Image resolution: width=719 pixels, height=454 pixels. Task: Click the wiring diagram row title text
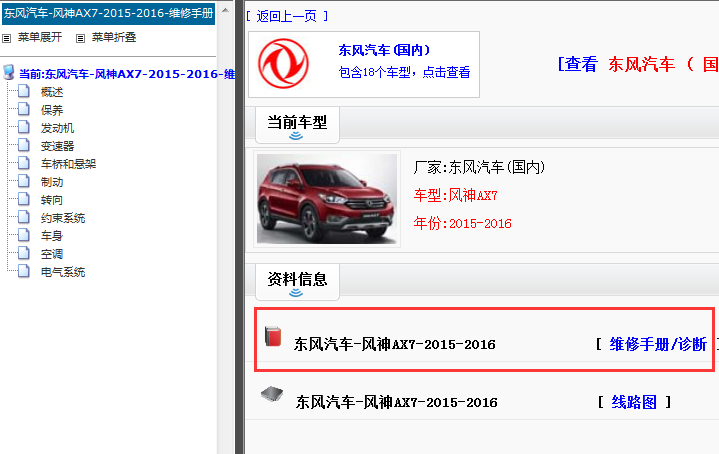pos(397,403)
